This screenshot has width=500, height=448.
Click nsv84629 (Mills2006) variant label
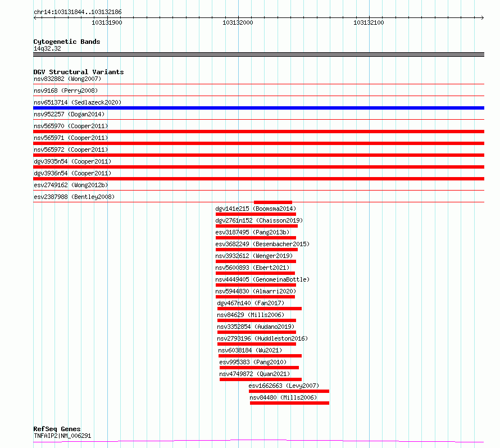(251, 315)
